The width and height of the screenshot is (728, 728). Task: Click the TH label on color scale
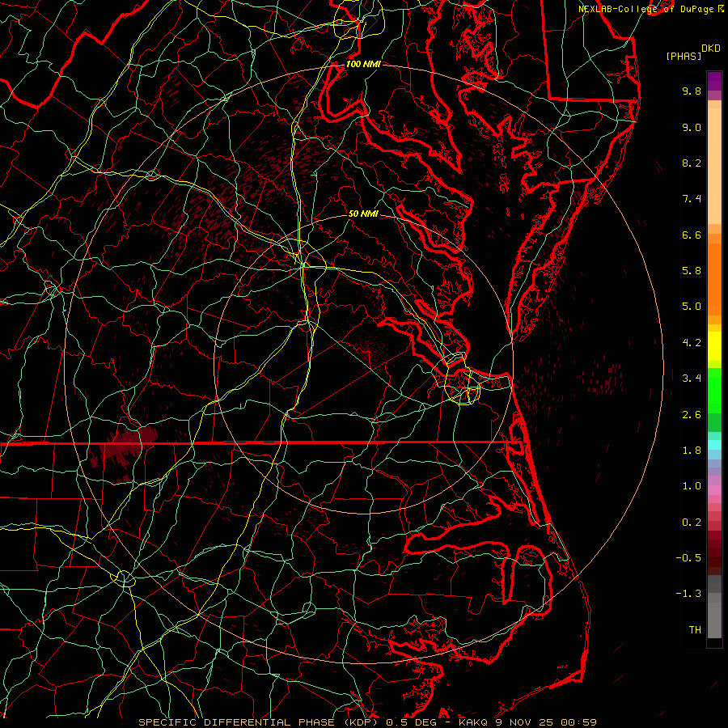click(695, 630)
